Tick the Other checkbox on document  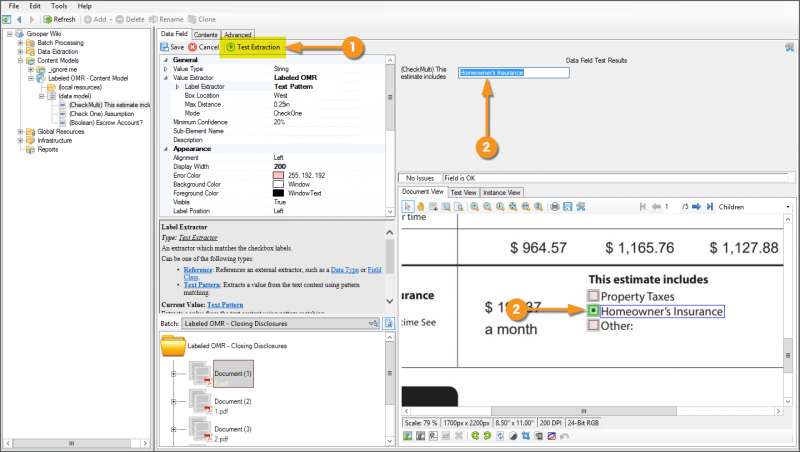coord(593,325)
